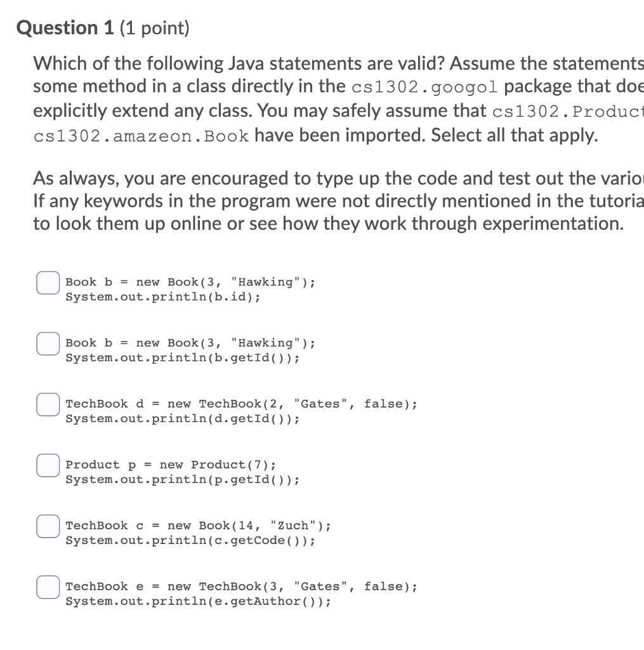Select the TechBook c = new Book option

pyautogui.click(x=48, y=526)
